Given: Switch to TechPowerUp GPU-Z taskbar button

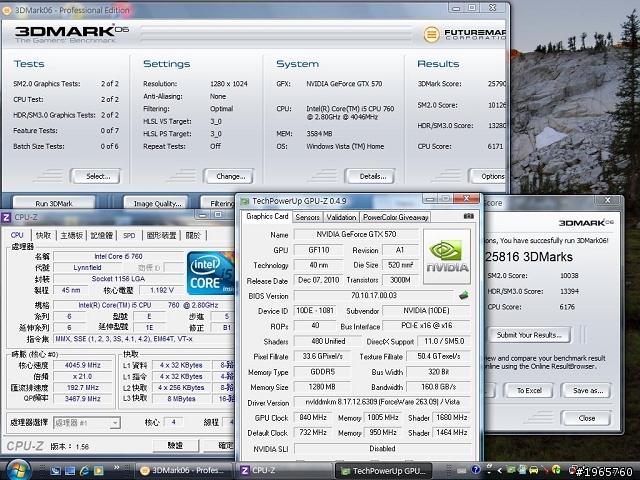Looking at the screenshot, I should (384, 471).
